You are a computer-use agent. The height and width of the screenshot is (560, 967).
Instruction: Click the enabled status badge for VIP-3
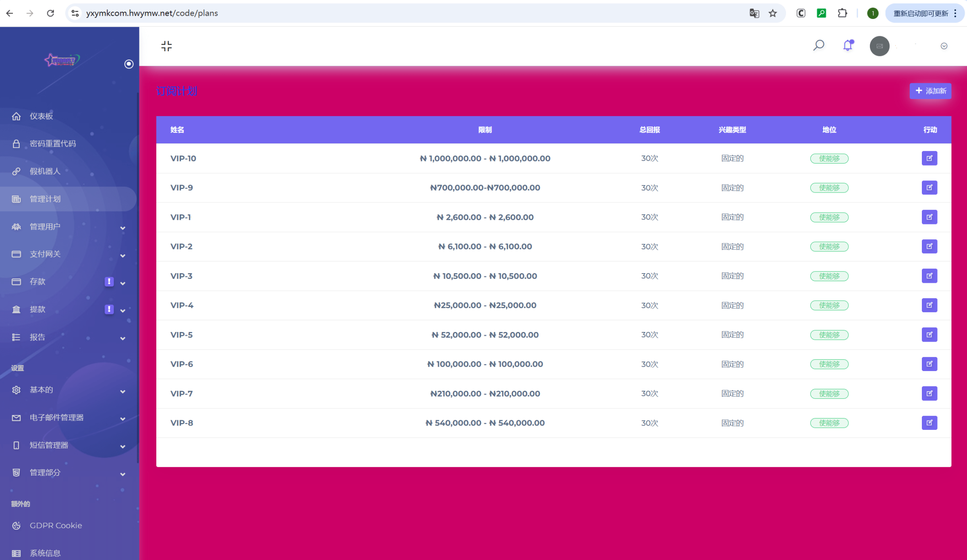click(x=829, y=276)
